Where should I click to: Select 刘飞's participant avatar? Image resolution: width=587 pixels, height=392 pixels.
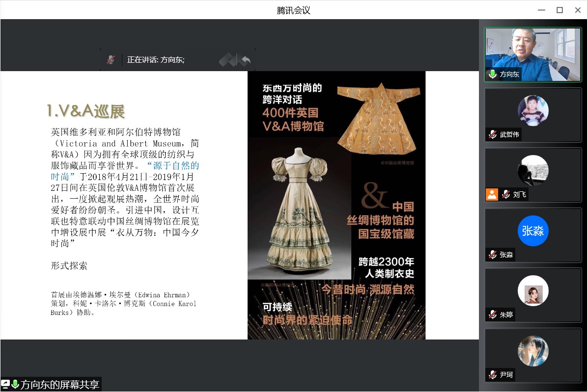point(533,170)
